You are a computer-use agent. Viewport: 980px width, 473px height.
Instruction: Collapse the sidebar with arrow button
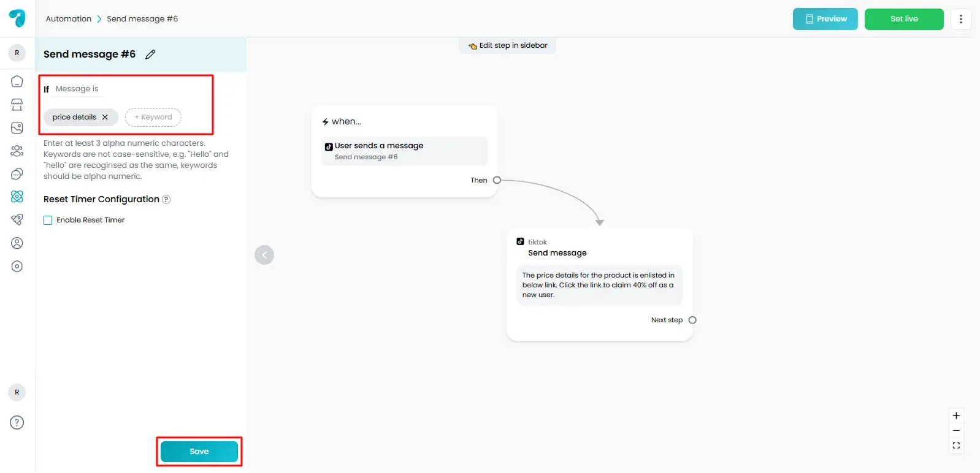tap(264, 255)
